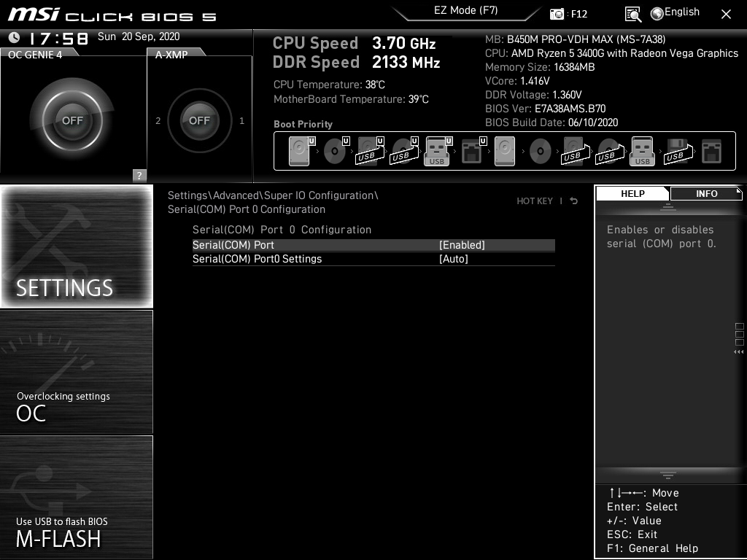This screenshot has height=560, width=747.
Task: Select the UEFI USB CD/DVD boot icon
Action: point(404,151)
